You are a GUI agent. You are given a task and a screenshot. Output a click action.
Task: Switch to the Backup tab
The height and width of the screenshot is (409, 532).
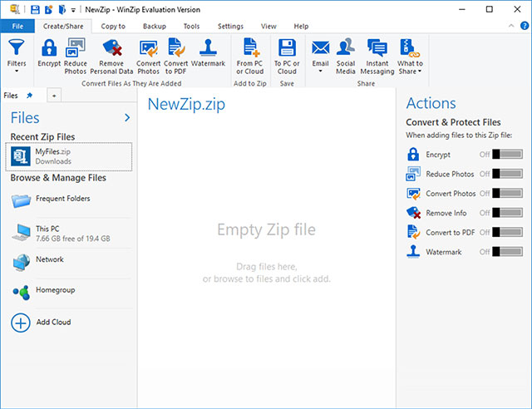pos(155,26)
